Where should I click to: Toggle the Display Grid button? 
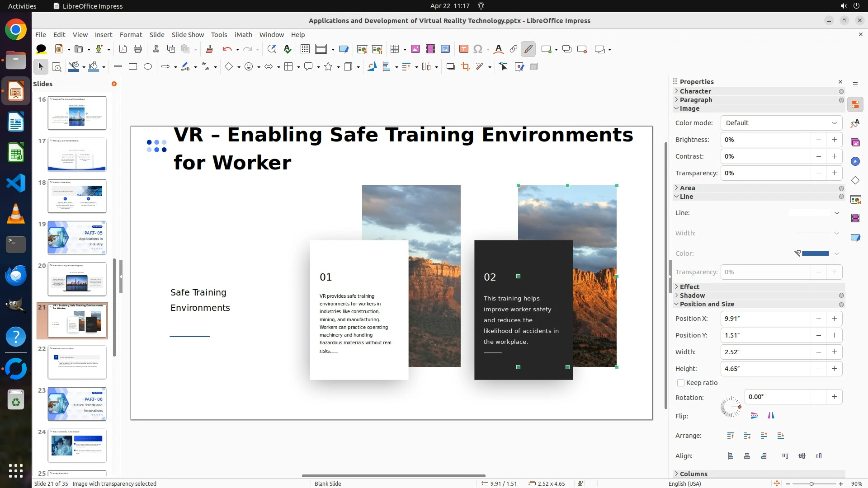[x=305, y=49]
